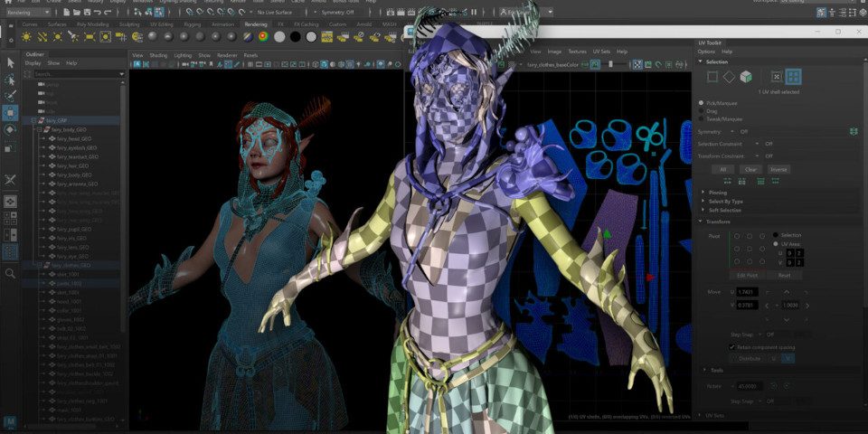The height and width of the screenshot is (434, 868).
Task: Toggle Retain component spacing checkbox
Action: [x=732, y=346]
